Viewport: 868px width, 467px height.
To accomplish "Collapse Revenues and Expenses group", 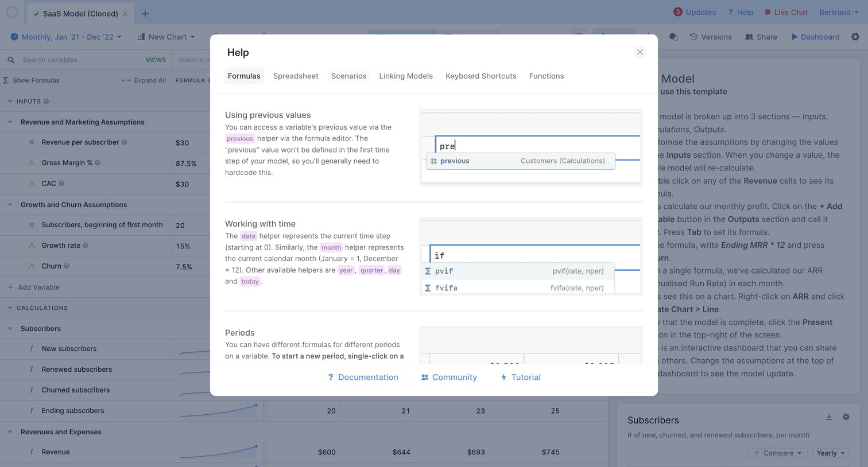I will [10, 432].
